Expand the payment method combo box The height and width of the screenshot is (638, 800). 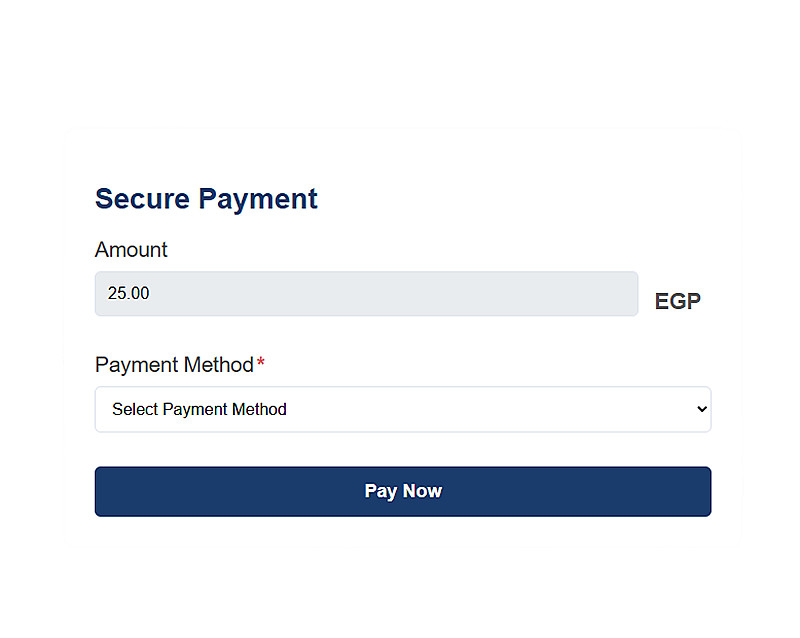pos(402,409)
